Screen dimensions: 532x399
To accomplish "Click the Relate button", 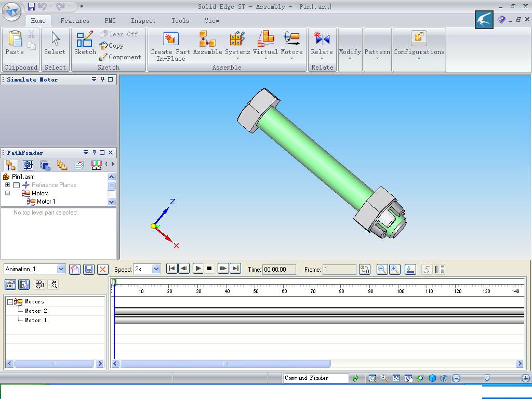I will click(x=322, y=45).
